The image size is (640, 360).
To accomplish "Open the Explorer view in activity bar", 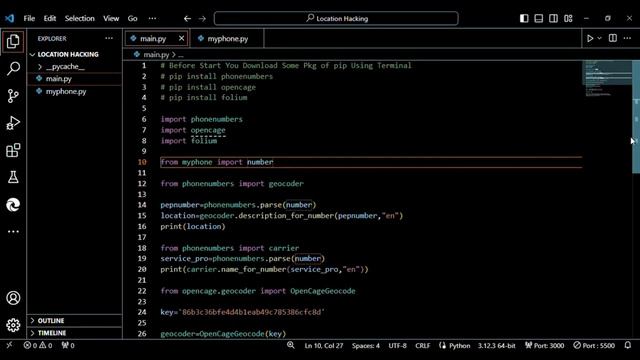I will pos(13,41).
